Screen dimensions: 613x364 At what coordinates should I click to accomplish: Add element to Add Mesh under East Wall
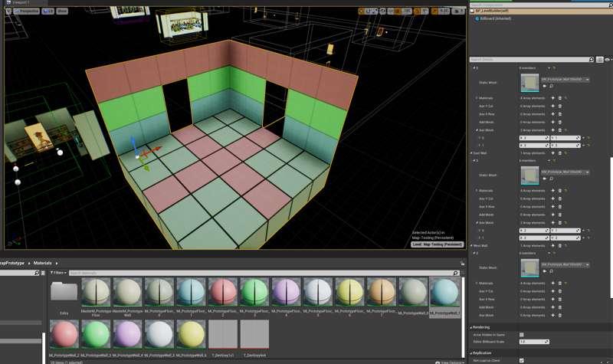tap(552, 215)
